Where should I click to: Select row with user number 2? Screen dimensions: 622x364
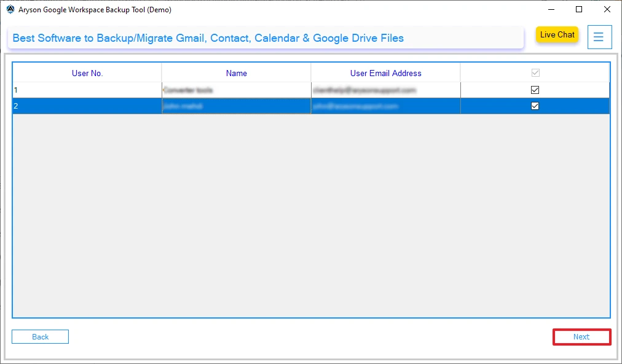pyautogui.click(x=311, y=106)
